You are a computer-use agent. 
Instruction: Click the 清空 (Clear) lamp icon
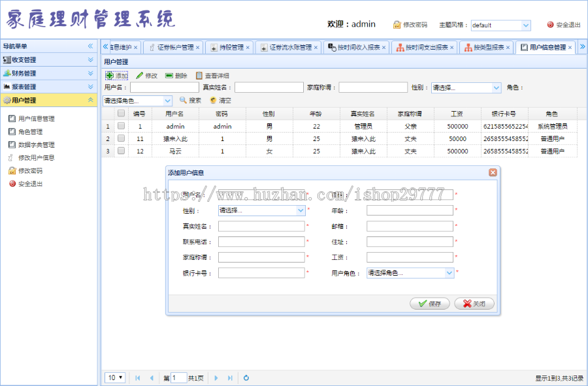pyautogui.click(x=212, y=101)
